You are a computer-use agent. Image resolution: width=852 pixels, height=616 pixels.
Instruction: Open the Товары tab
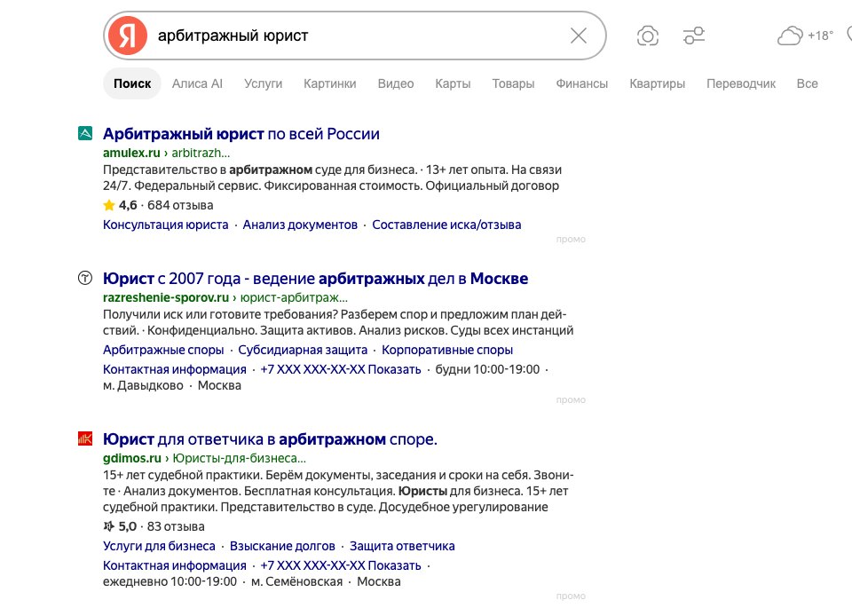513,83
